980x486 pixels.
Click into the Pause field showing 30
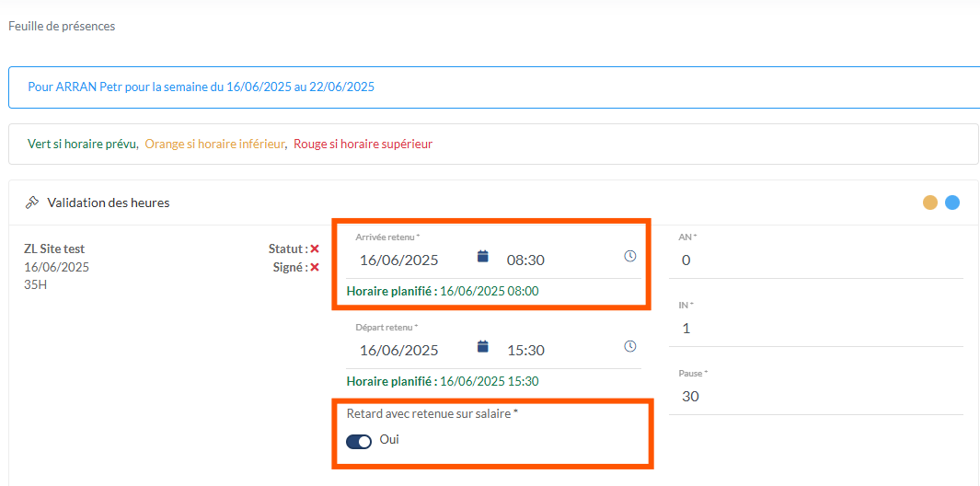click(815, 397)
